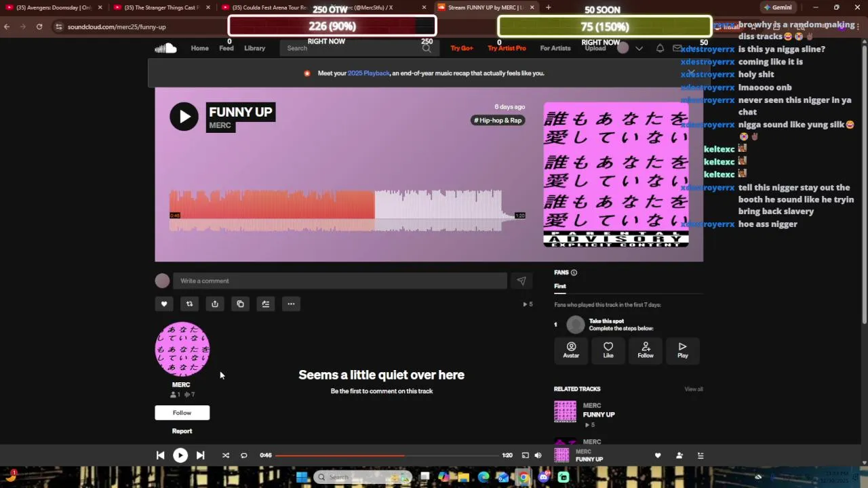Skip to next track in player bar
This screenshot has width=868, height=488.
(x=200, y=455)
